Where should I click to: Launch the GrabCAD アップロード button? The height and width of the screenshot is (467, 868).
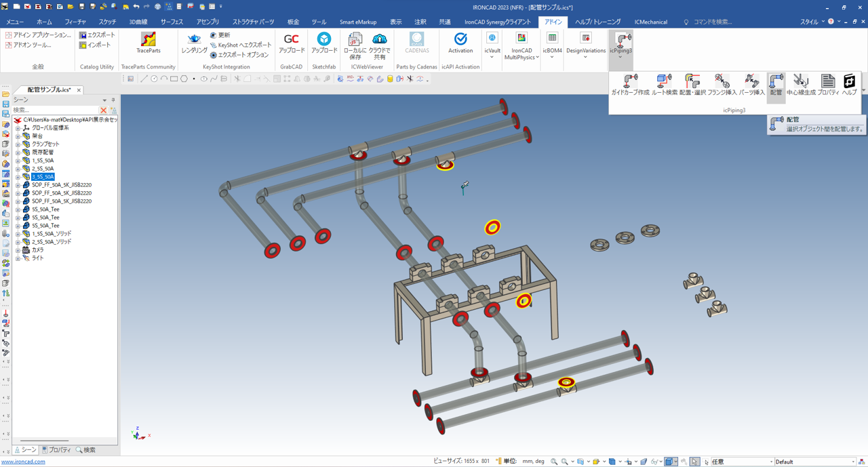(x=292, y=42)
